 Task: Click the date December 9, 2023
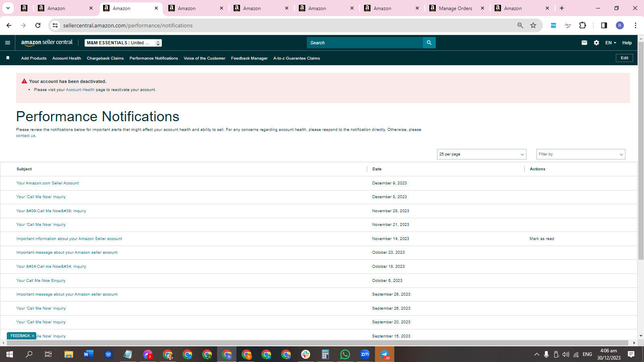tap(389, 183)
